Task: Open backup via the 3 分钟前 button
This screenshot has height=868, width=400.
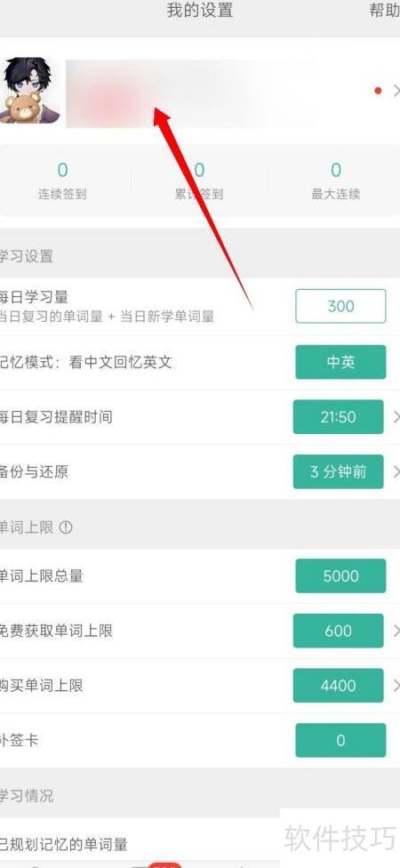Action: pos(338,471)
